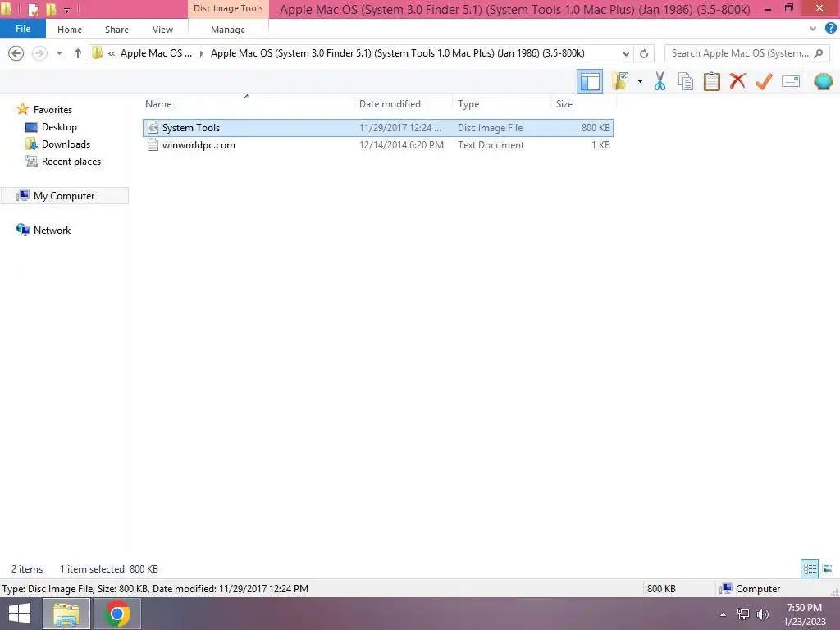Open Desktop in the navigation pane
The height and width of the screenshot is (630, 840).
tap(59, 127)
